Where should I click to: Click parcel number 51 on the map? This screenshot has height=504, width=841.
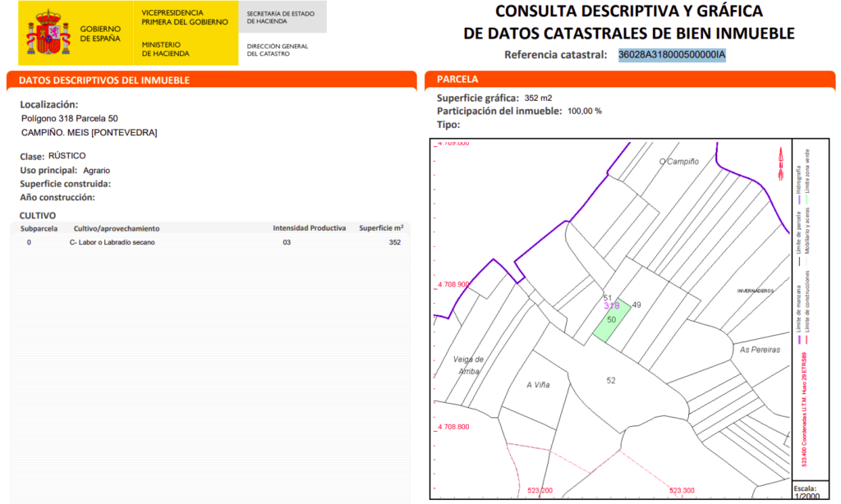[x=607, y=298]
